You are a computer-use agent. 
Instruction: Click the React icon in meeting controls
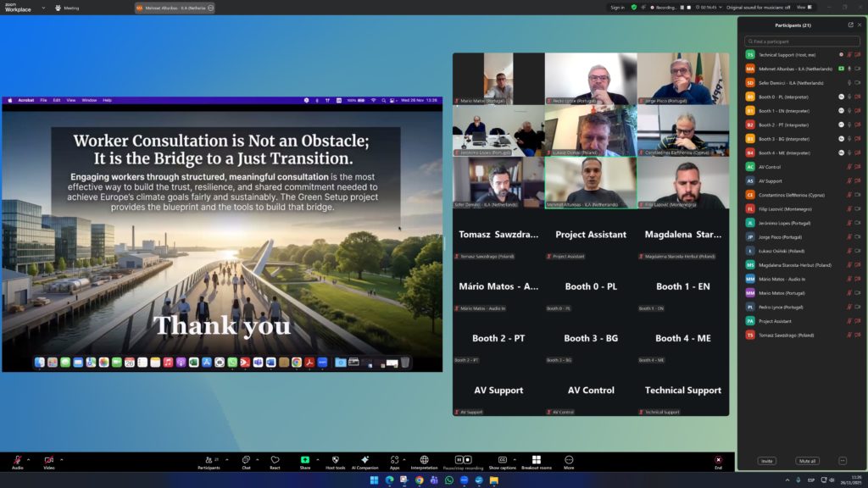click(x=275, y=461)
